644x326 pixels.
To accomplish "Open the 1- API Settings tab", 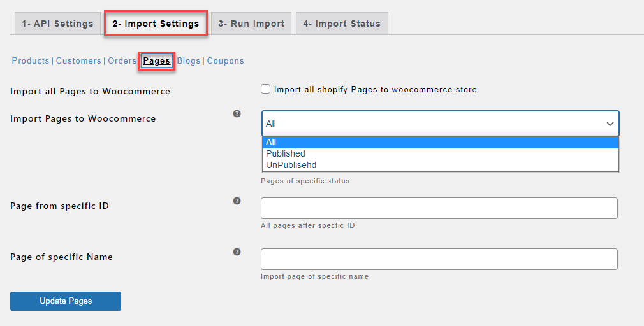I will [57, 24].
